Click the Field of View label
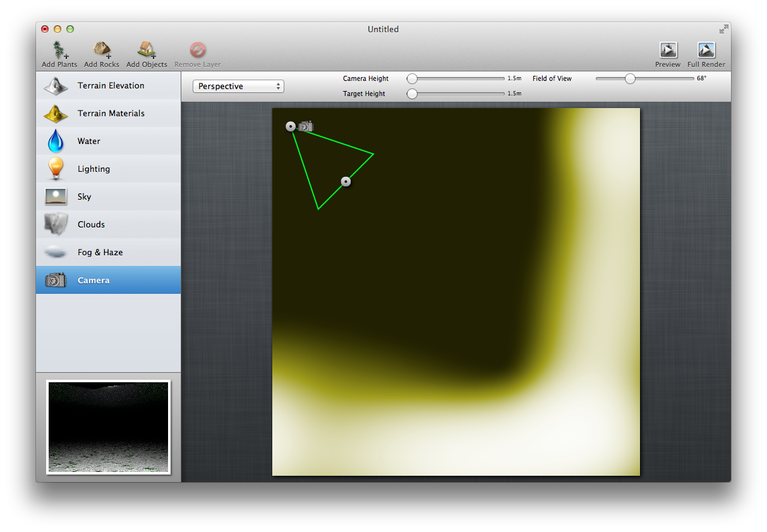767x532 pixels. point(552,78)
